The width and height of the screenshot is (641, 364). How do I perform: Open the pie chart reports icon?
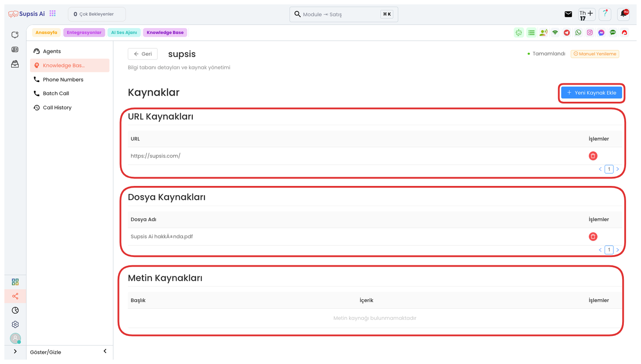pos(15,310)
